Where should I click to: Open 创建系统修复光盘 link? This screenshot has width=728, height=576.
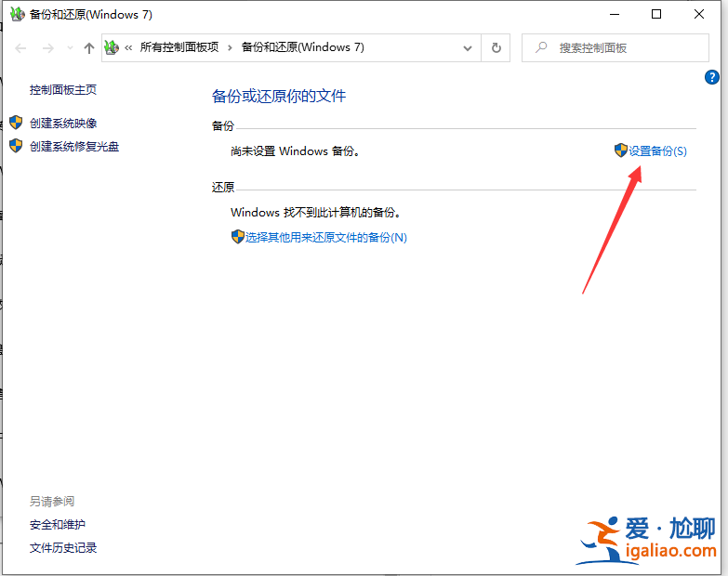click(74, 146)
